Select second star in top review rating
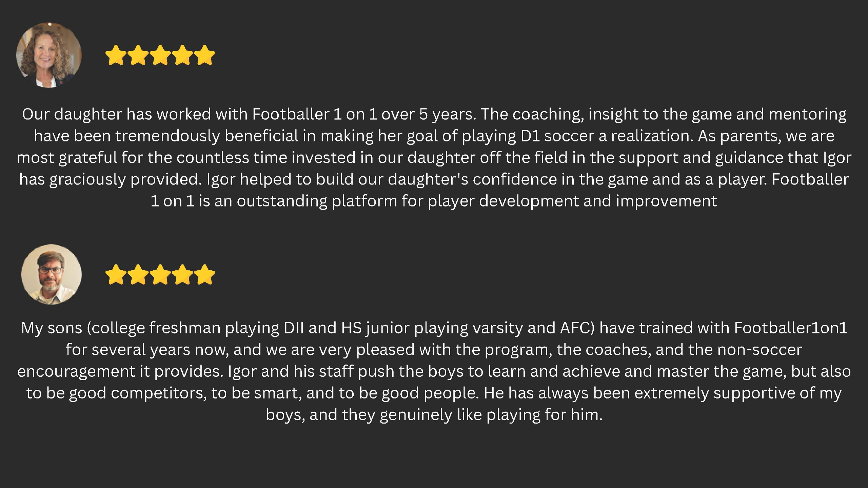Screen dimensions: 868x488 pos(138,55)
